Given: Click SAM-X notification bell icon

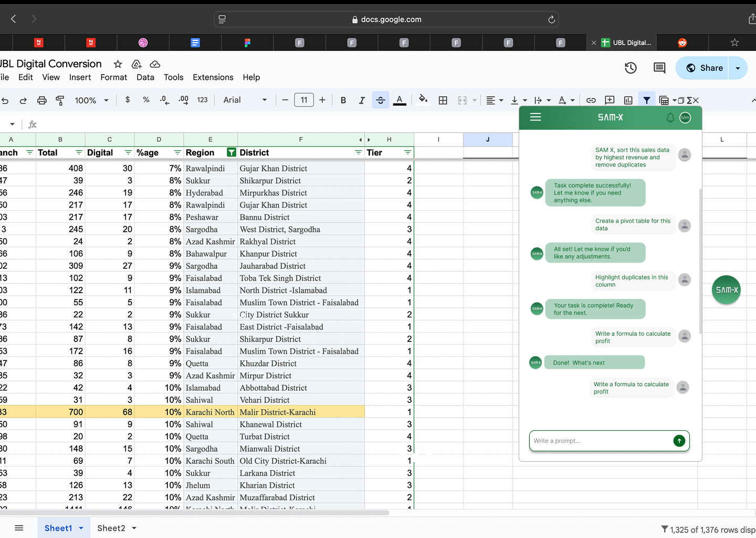Looking at the screenshot, I should (x=670, y=118).
